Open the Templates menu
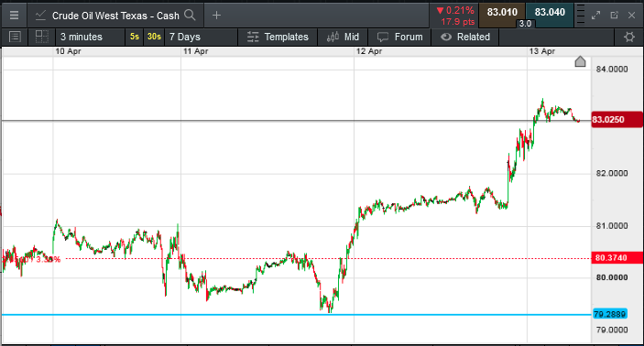This screenshot has width=644, height=346. 278,37
